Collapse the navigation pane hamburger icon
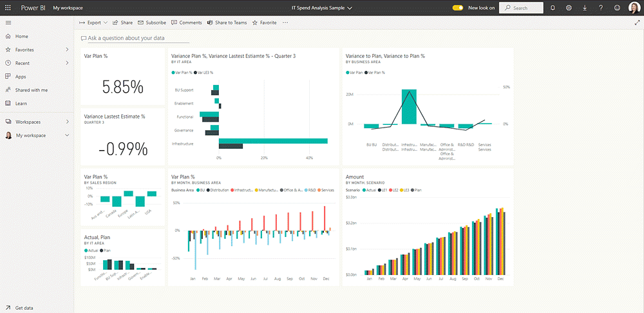 [8, 23]
